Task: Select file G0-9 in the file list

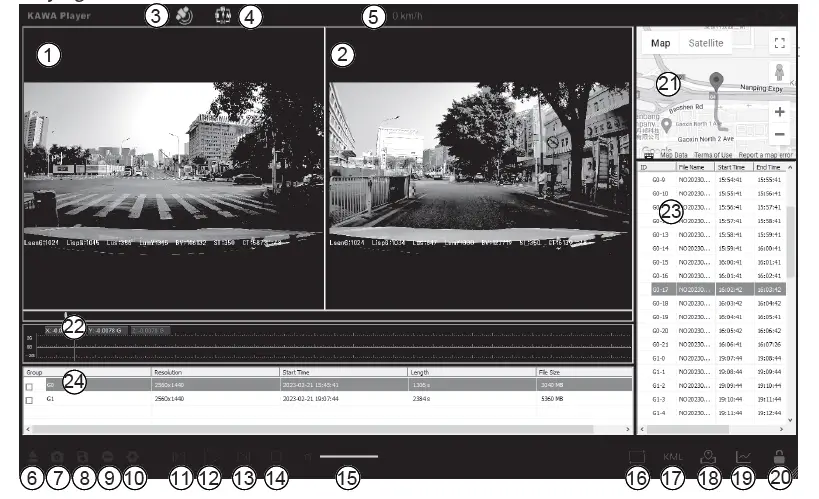Action: [717, 180]
